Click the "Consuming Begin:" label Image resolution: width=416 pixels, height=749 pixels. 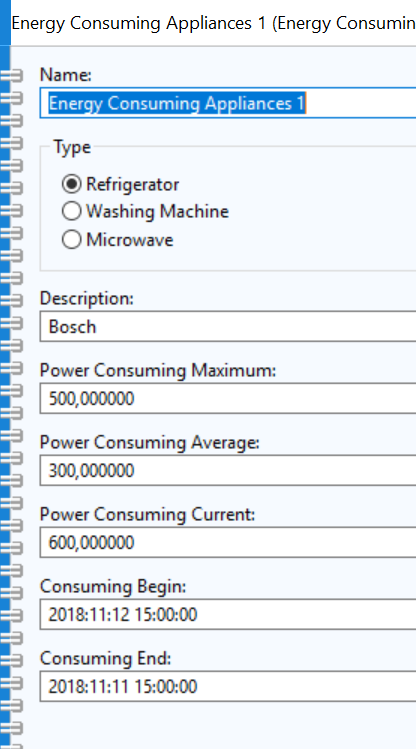click(x=113, y=587)
